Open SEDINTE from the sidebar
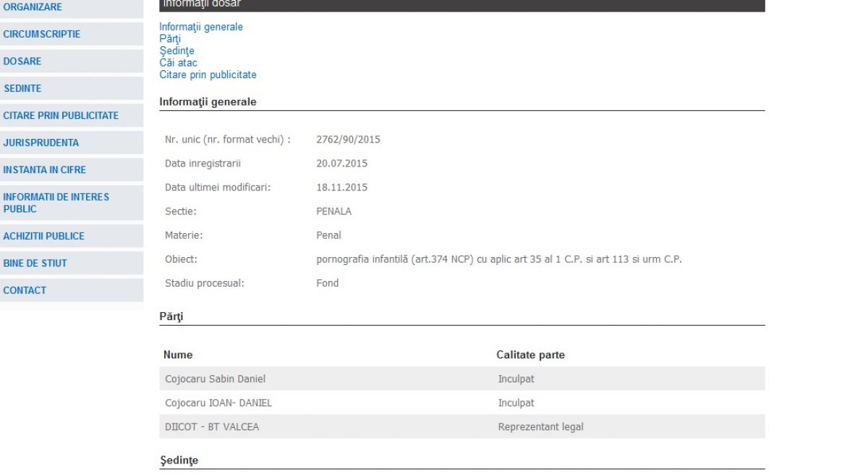 pos(22,88)
